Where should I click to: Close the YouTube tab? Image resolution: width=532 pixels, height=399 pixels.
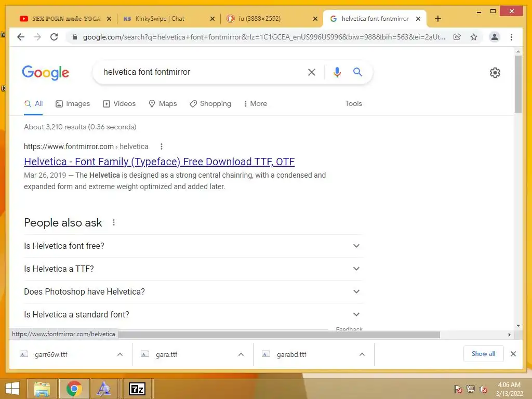(109, 19)
